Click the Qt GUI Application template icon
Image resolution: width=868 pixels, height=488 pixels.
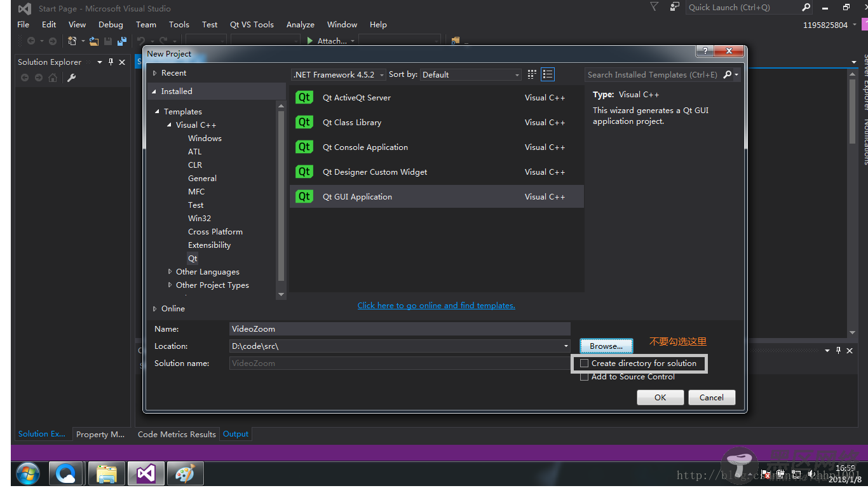click(304, 196)
